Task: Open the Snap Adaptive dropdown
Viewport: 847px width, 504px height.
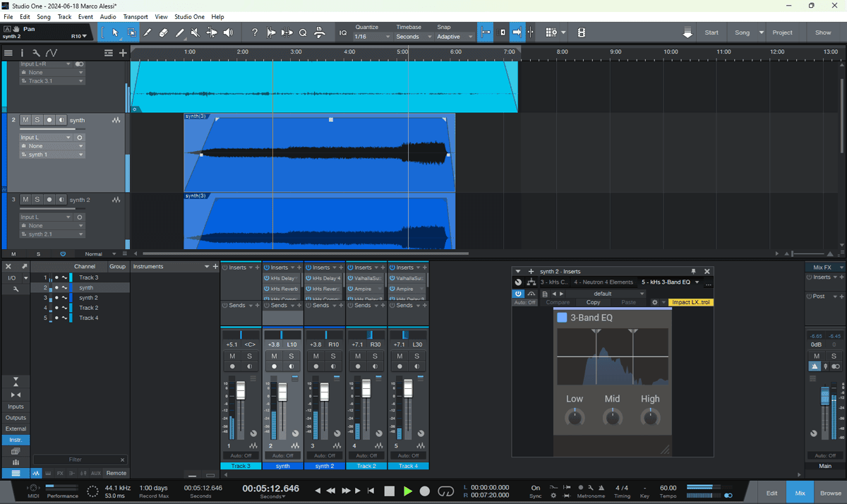Action: 455,37
